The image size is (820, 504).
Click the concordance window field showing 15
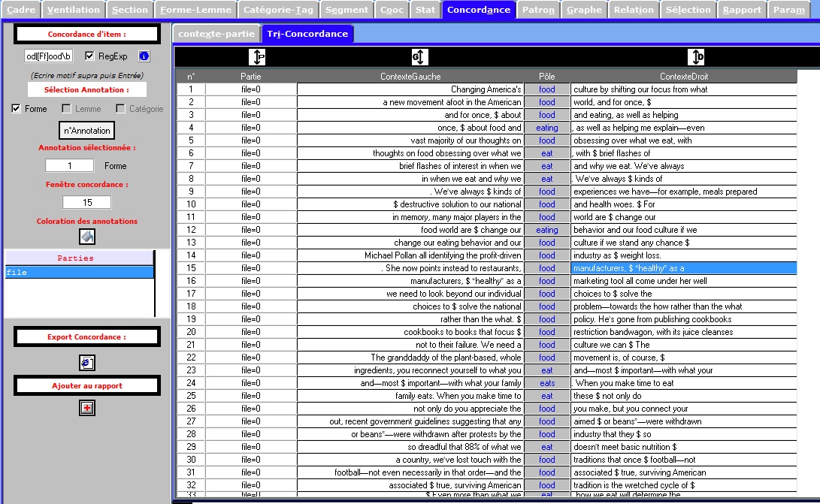click(x=87, y=202)
